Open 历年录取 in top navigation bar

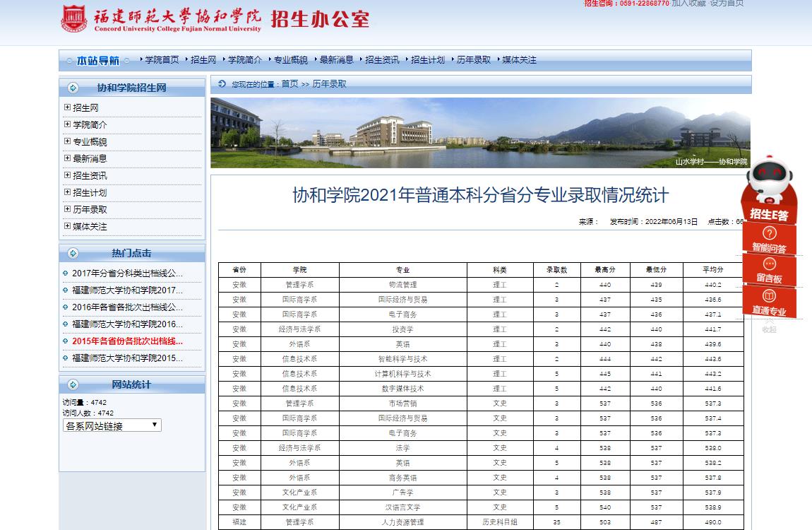tap(474, 60)
